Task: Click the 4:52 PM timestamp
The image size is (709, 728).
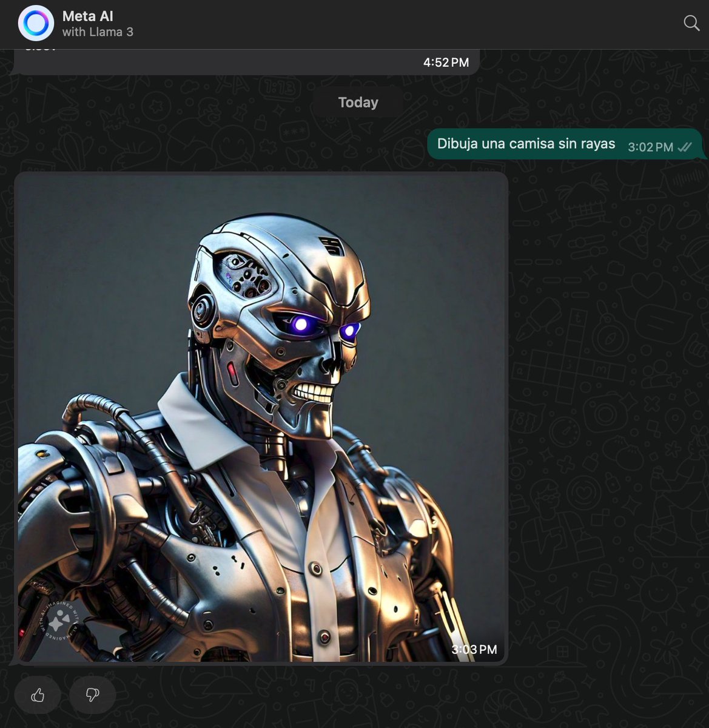Action: click(446, 62)
